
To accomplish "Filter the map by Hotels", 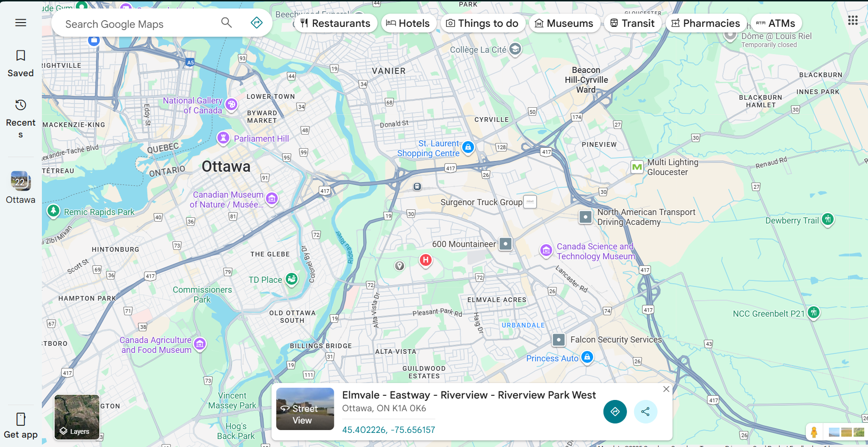I will coord(408,23).
